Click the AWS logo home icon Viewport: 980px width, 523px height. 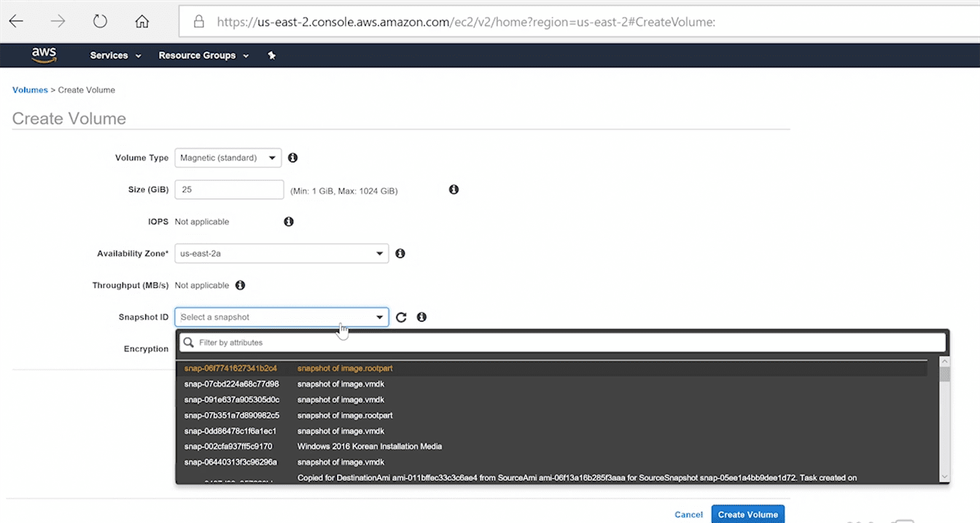tap(44, 55)
